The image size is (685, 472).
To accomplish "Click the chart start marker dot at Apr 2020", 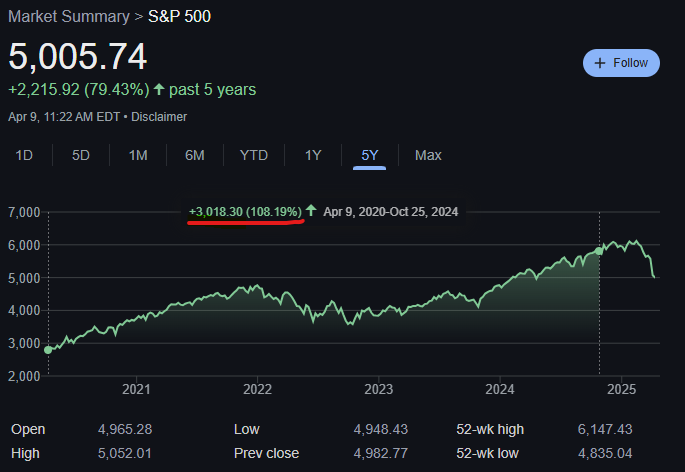I will 48,350.
